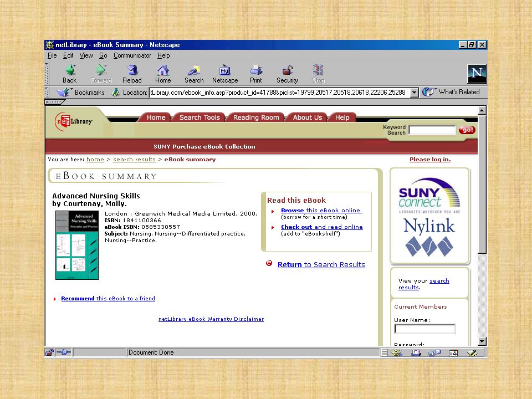Go to browser Home via toolbar icon

(163, 74)
